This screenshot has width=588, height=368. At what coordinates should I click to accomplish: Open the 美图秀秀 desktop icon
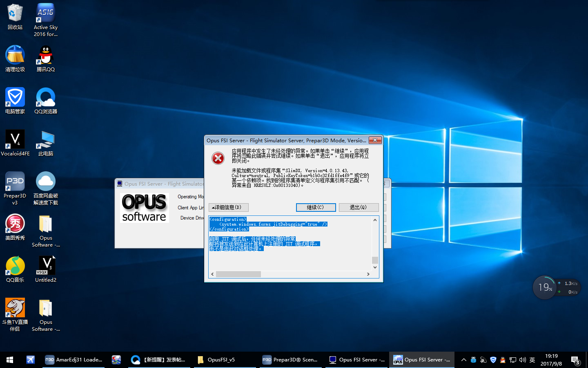15,224
